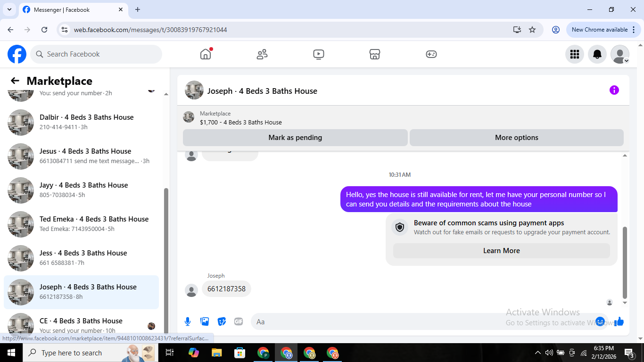Screen dimensions: 644x362
Task: Open the Dalbir conversation
Action: click(x=81, y=122)
